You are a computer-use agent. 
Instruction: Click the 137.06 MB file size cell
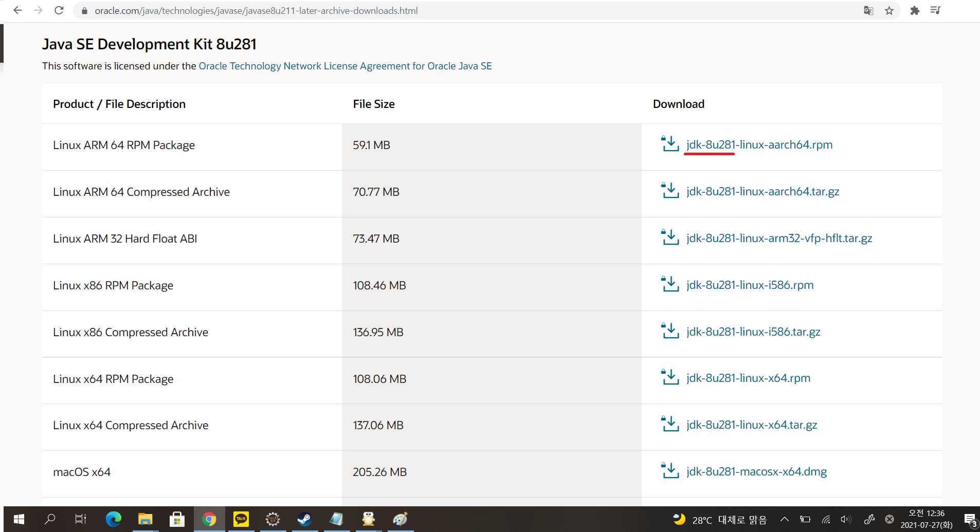[492, 427]
